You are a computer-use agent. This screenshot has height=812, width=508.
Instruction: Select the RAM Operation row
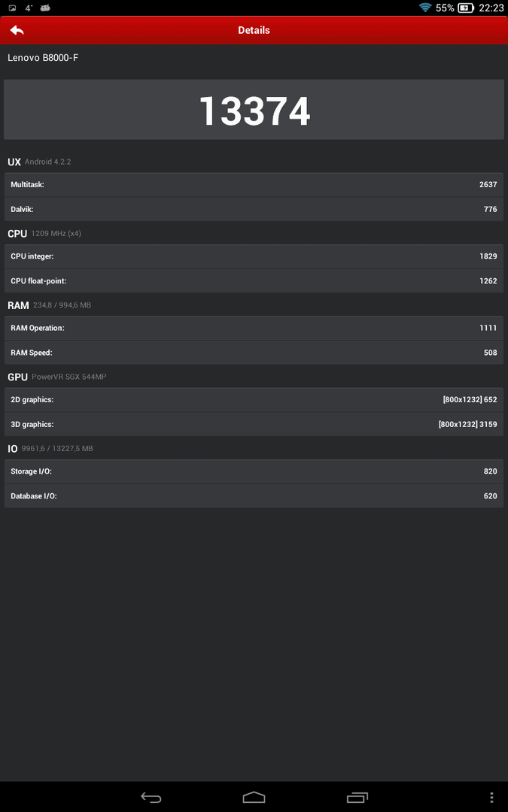[x=254, y=328]
